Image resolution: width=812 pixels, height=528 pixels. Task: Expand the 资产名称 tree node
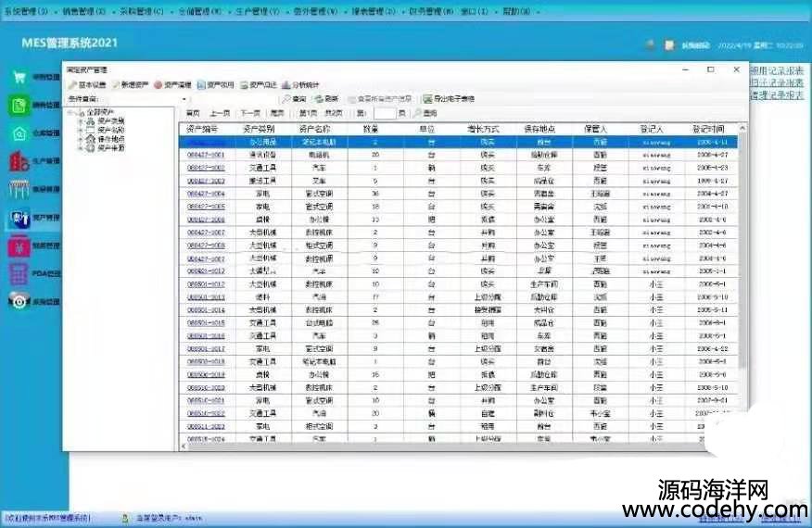tap(81, 130)
